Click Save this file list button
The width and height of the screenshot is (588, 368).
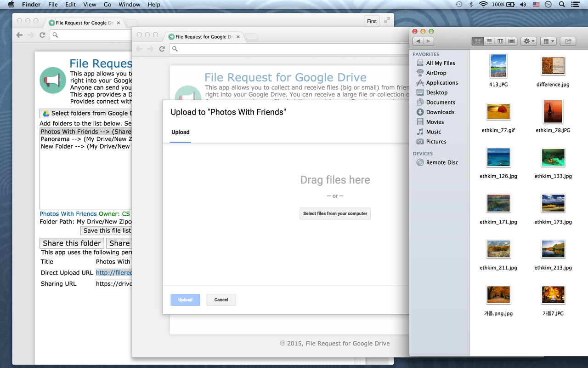click(x=107, y=230)
